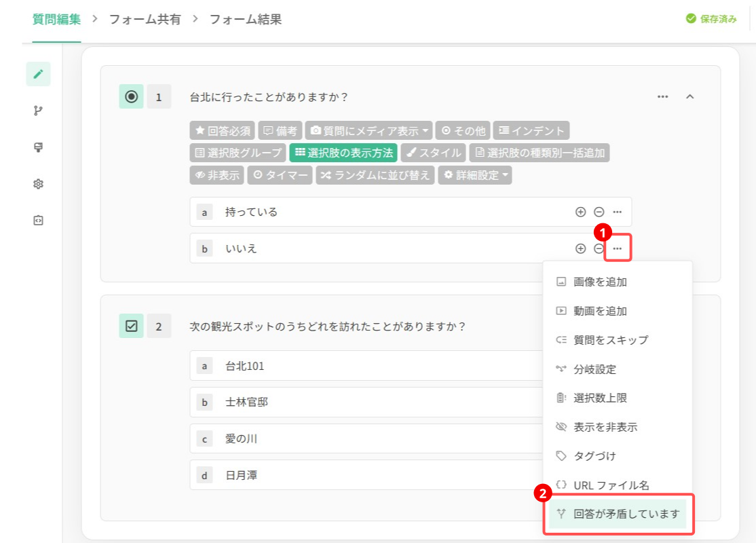756x543 pixels.
Task: Toggle the その他 other option
Action: click(x=463, y=131)
